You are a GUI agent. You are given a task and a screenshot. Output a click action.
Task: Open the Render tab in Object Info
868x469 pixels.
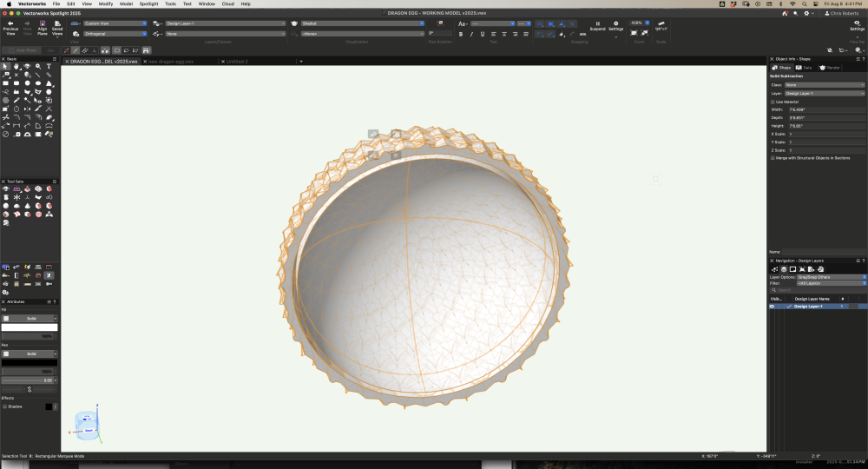coord(830,68)
